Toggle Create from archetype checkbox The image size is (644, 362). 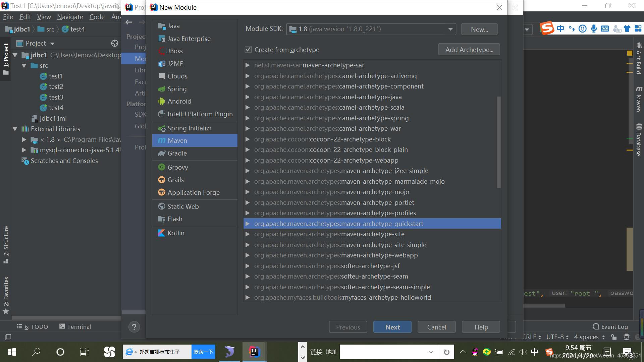click(248, 50)
